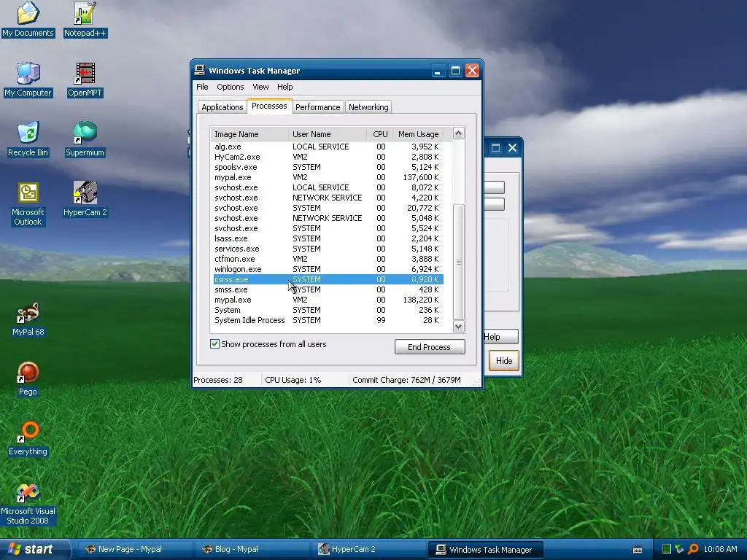This screenshot has width=747, height=560.
Task: Open the Start menu
Action: 34,549
